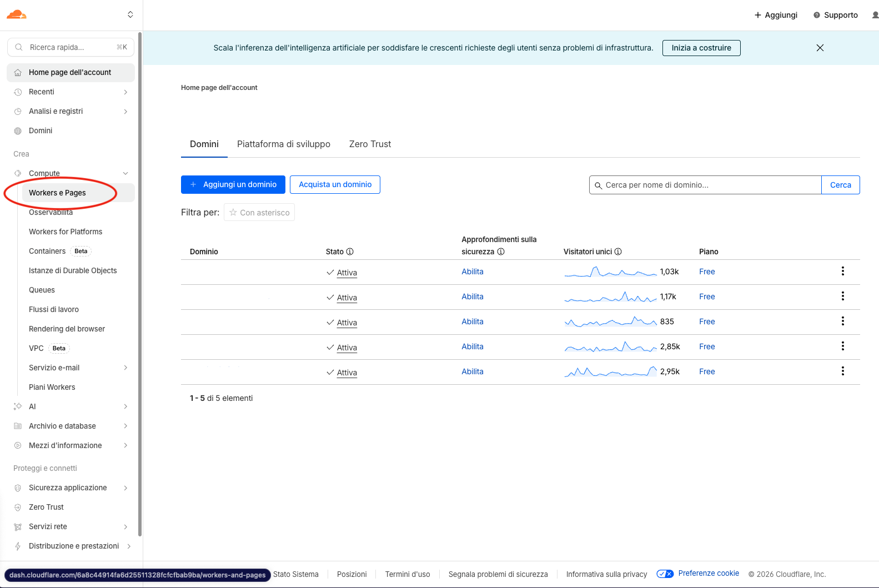Focus the Ricerca rapida search field

click(71, 47)
